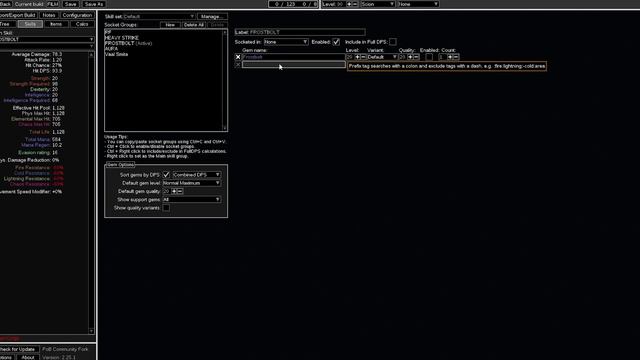Decrease Frostbolt gem level with minus
Screen dimensions: 640x360
point(363,57)
